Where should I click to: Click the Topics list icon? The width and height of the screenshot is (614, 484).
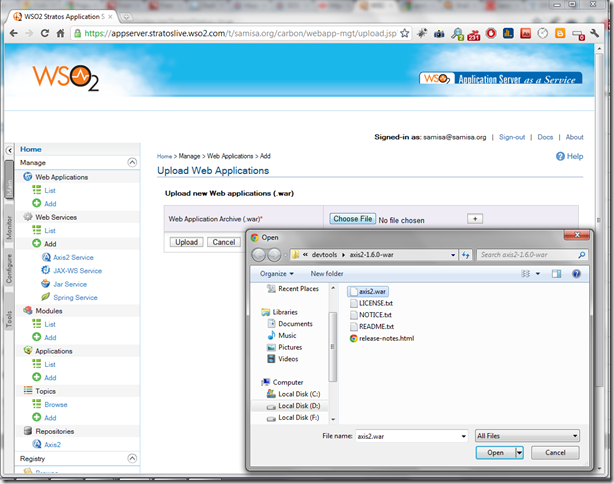click(x=27, y=390)
